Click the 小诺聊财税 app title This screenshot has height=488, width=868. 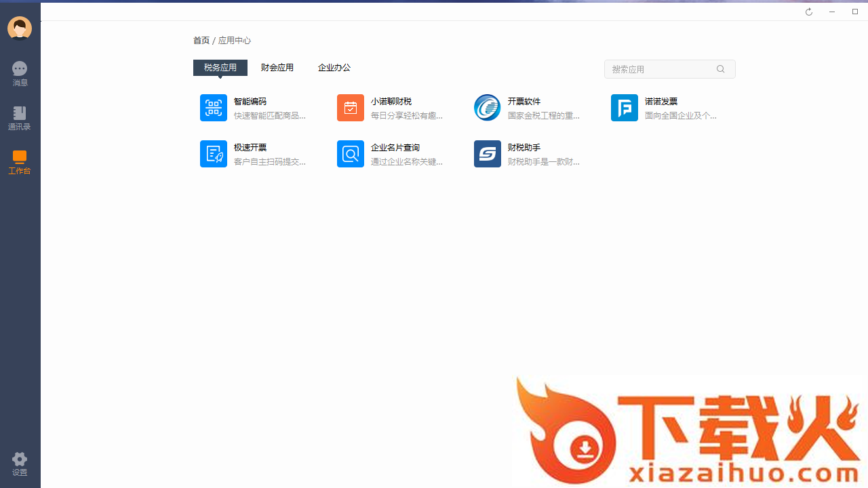(391, 102)
